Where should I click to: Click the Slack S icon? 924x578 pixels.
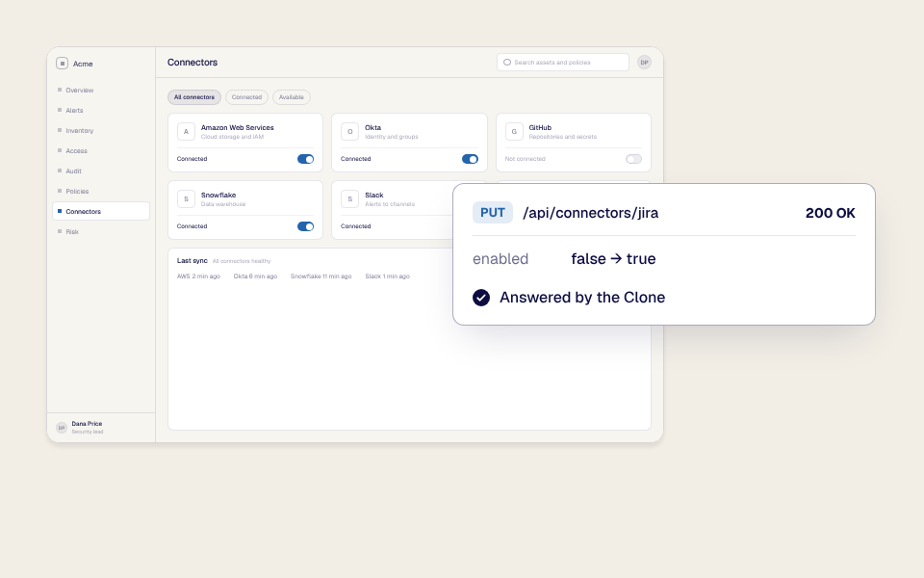point(350,198)
